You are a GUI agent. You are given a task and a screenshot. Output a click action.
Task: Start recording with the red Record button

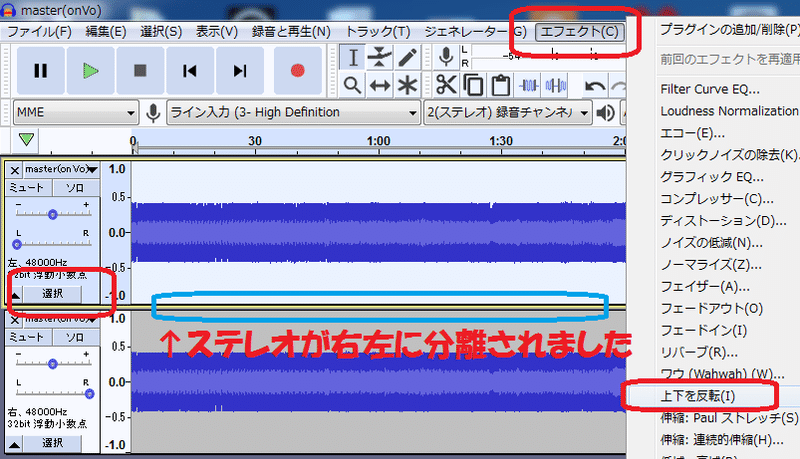pyautogui.click(x=297, y=70)
